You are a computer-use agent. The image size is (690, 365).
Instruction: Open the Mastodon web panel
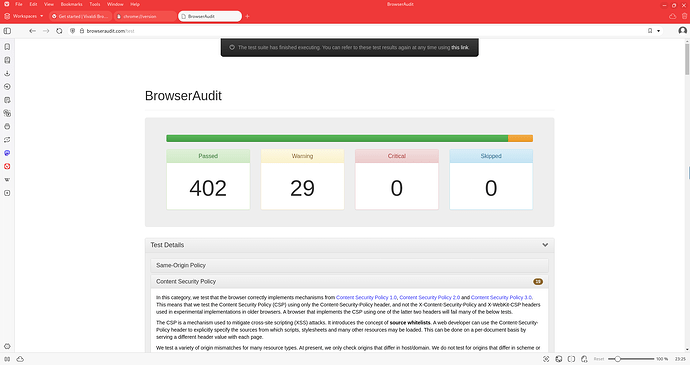7,153
